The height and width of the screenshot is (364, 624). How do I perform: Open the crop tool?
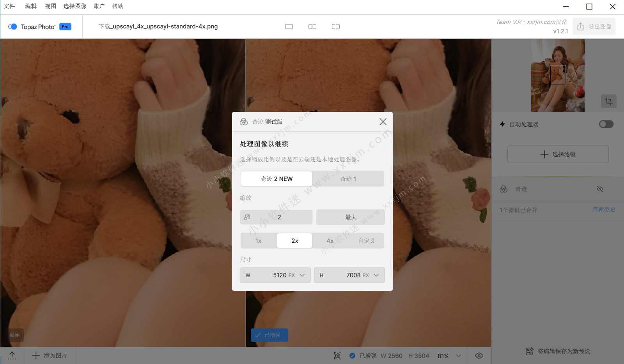tap(608, 101)
